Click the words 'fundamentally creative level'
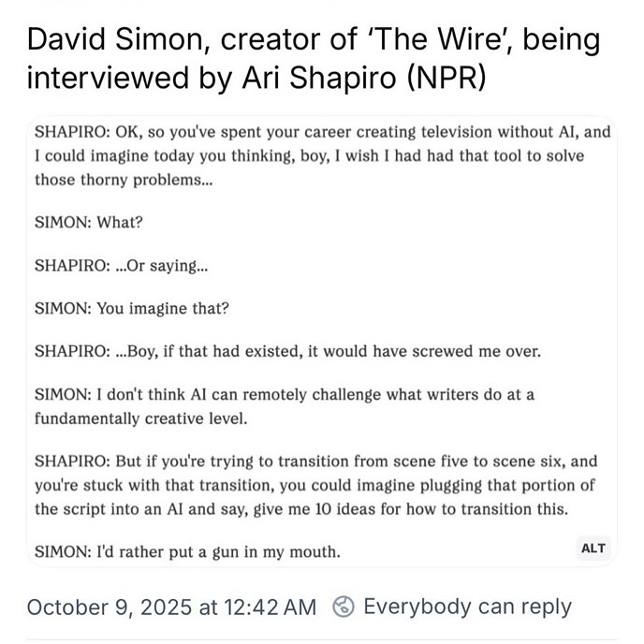 point(140,418)
